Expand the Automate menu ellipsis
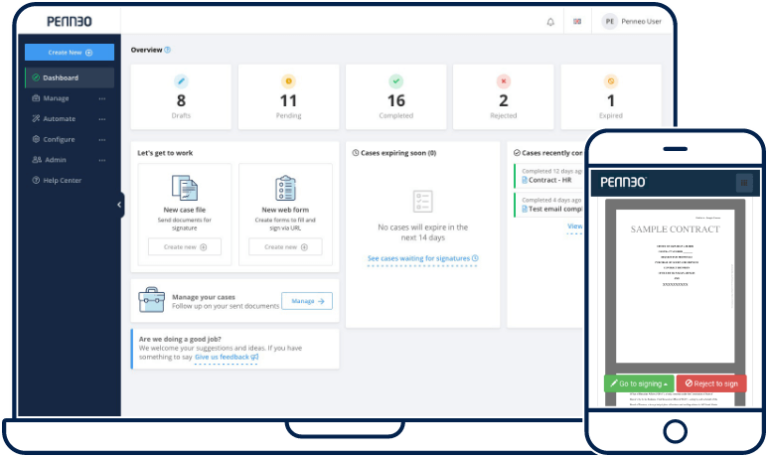768x457 pixels. tap(102, 119)
